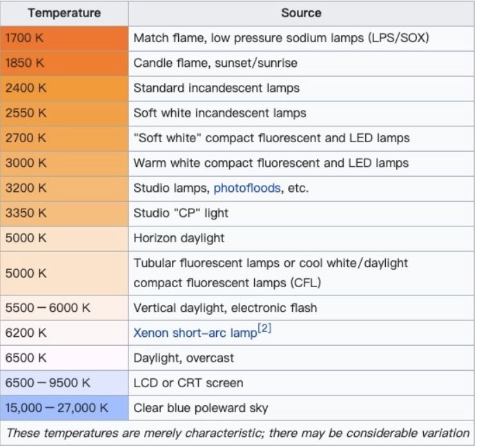This screenshot has width=477, height=448.
Task: Click the reference [2] superscript
Action: click(264, 329)
